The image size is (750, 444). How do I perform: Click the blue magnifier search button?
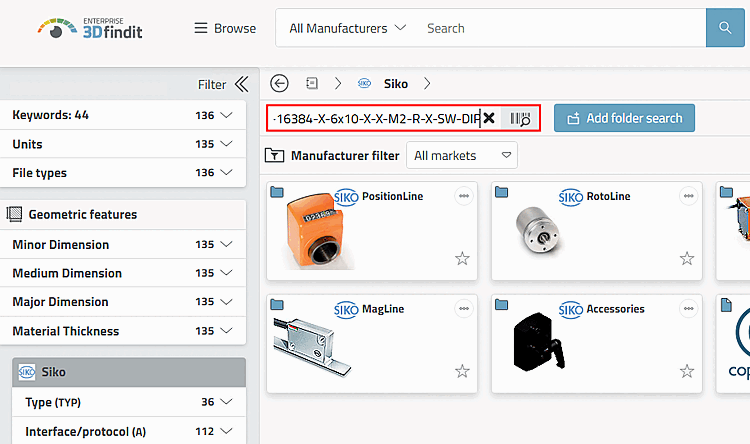pos(725,28)
